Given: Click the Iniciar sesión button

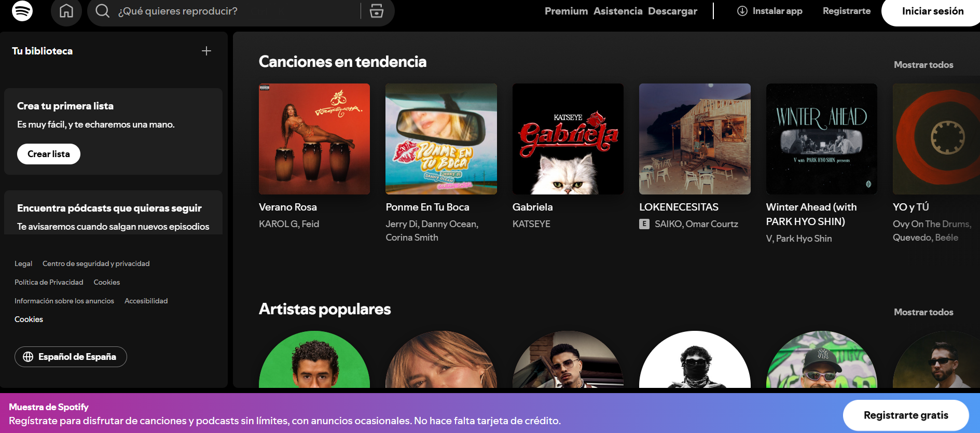Looking at the screenshot, I should 932,11.
